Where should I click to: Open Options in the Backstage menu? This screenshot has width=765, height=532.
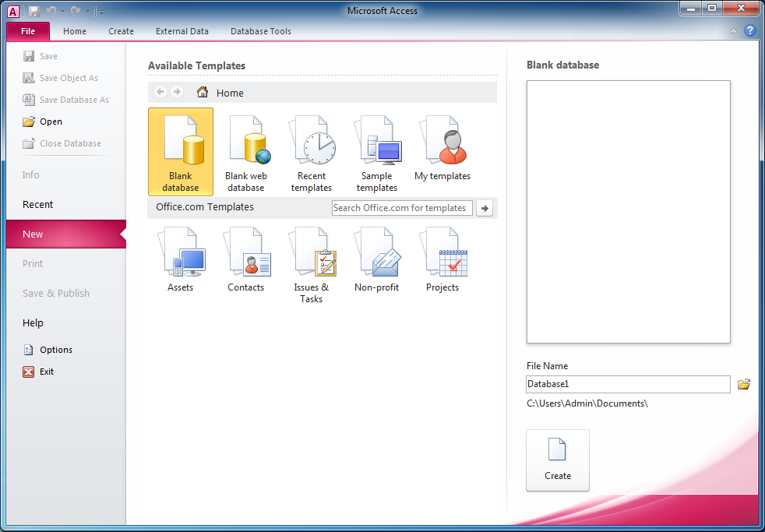click(56, 350)
